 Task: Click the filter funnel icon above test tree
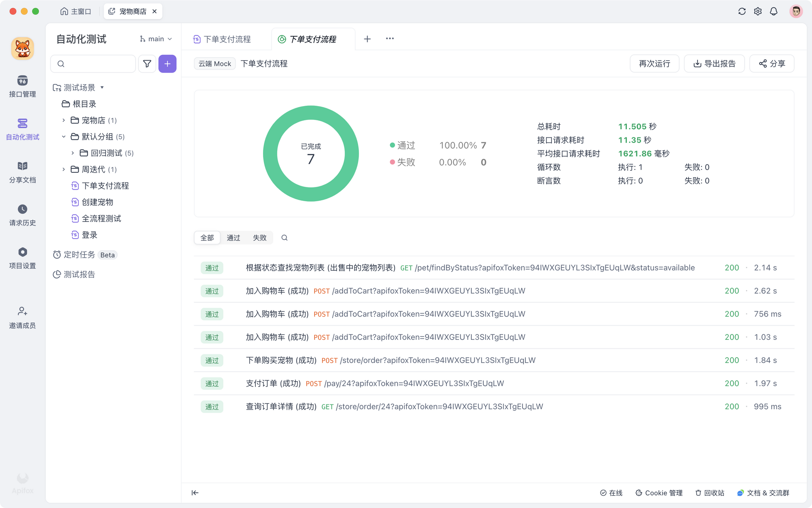(x=147, y=63)
